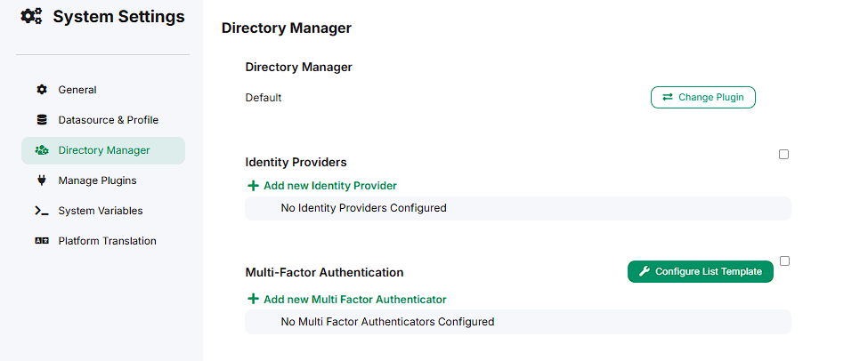Click the System Settings gears icon
The width and height of the screenshot is (868, 361).
click(31, 17)
